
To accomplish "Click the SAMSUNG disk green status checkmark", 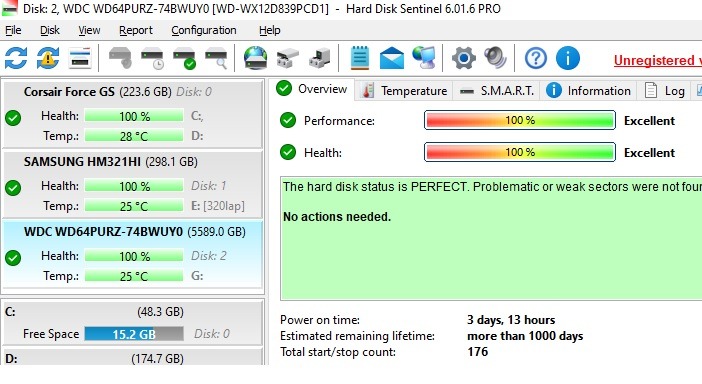I will (x=13, y=188).
